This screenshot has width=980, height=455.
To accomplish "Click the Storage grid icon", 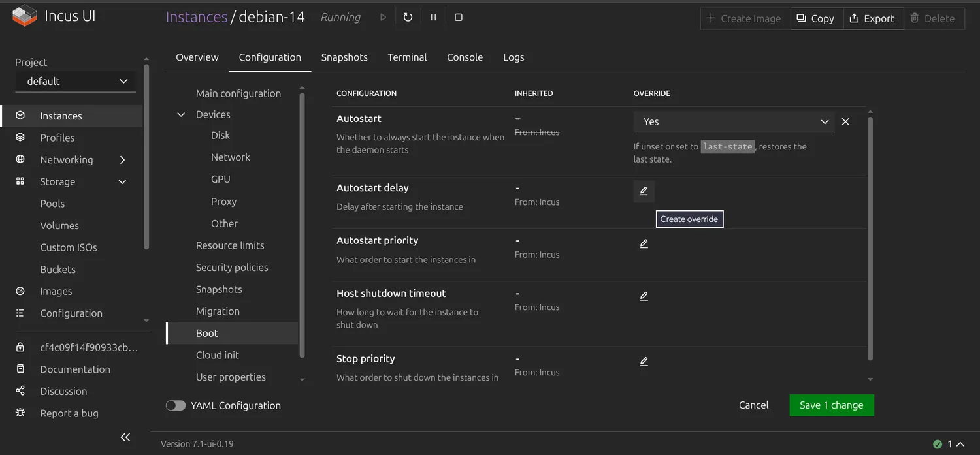I will tap(20, 181).
